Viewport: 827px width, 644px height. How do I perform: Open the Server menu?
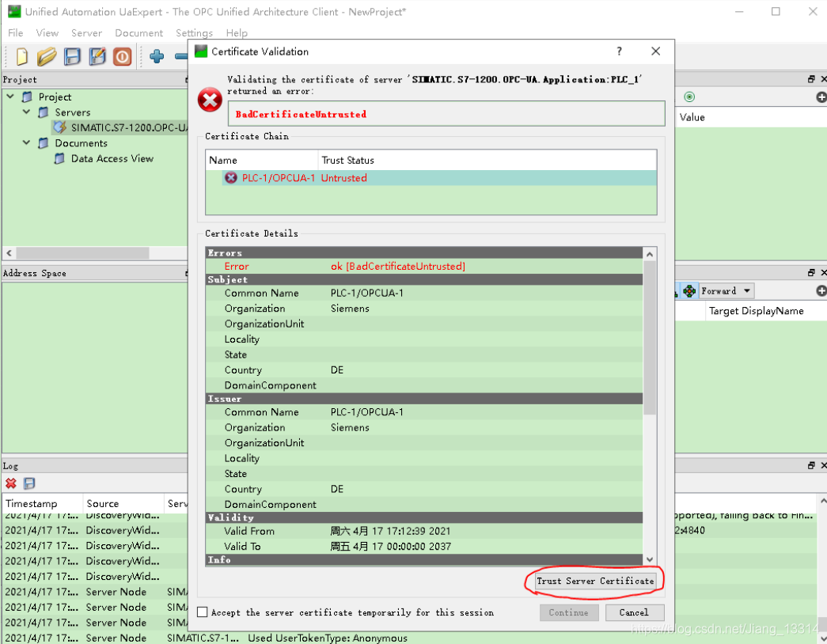point(86,32)
